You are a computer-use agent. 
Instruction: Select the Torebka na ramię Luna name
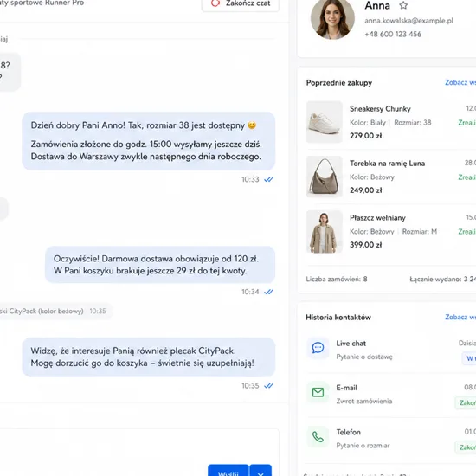[x=387, y=164]
